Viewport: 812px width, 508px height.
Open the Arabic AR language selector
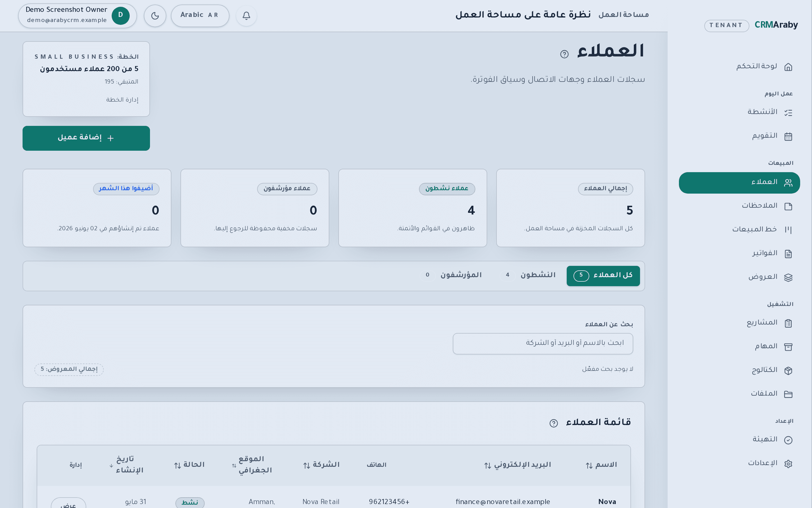click(x=200, y=16)
